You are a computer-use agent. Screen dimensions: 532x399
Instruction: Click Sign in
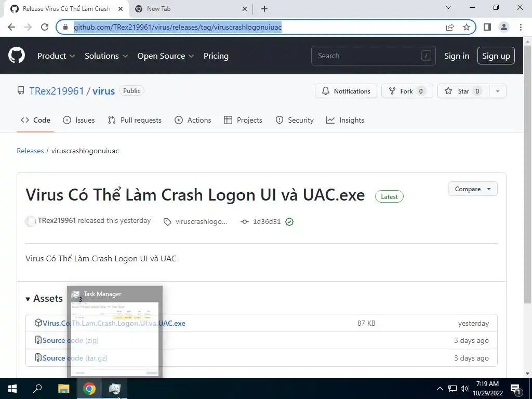(457, 56)
